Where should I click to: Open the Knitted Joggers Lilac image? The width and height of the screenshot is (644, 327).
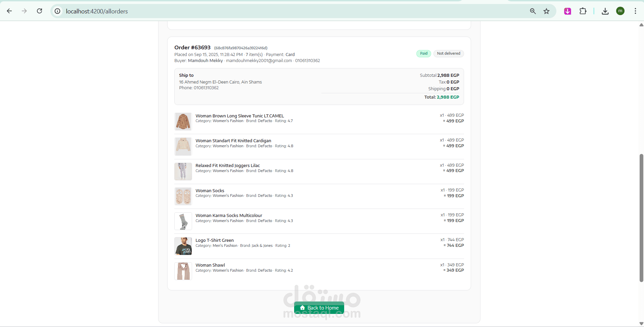(183, 171)
